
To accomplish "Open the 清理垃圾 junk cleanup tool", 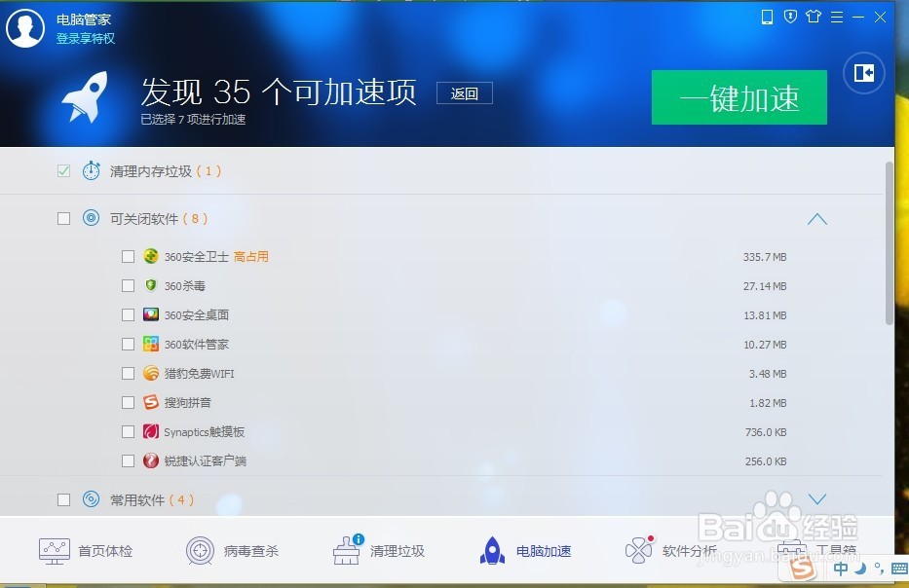I will [380, 550].
